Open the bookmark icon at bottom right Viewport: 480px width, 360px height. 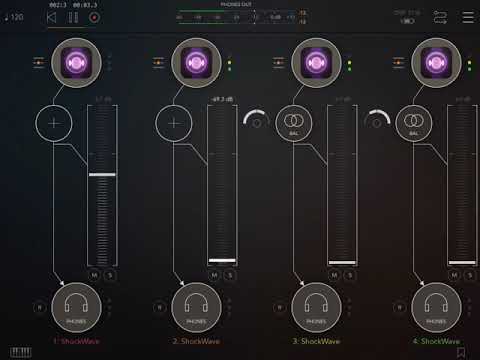click(x=461, y=352)
